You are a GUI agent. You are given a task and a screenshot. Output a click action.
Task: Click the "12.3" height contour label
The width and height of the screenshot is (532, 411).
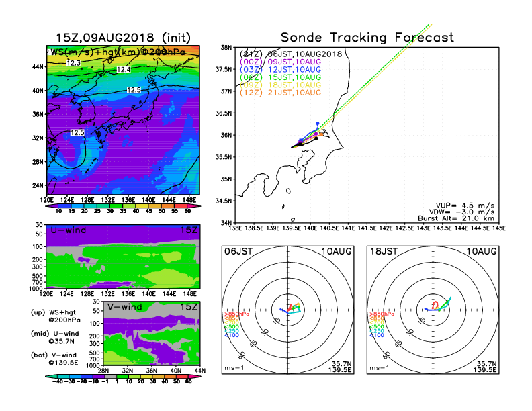click(x=74, y=63)
